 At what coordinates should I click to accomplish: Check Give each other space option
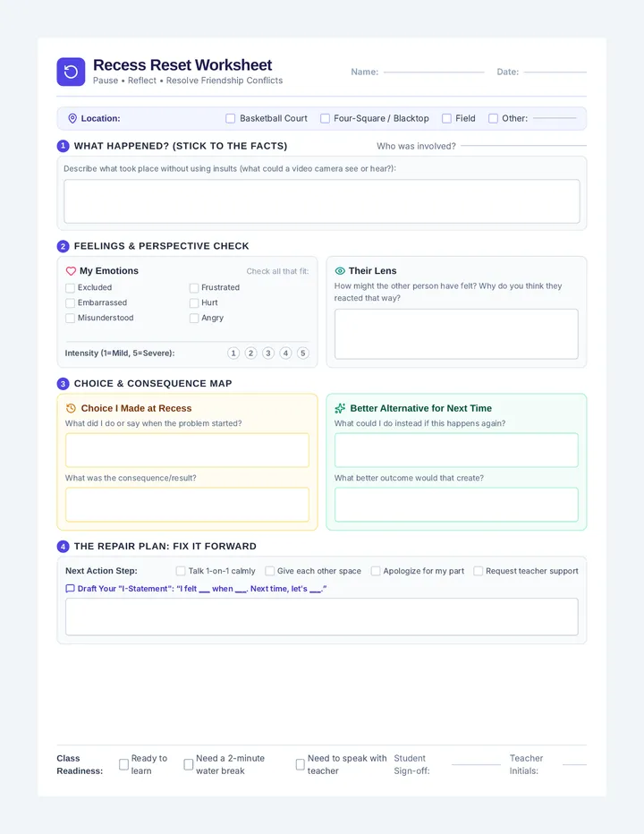pyautogui.click(x=269, y=571)
